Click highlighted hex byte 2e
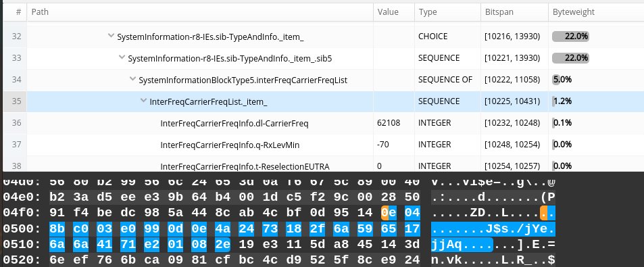 point(223,245)
